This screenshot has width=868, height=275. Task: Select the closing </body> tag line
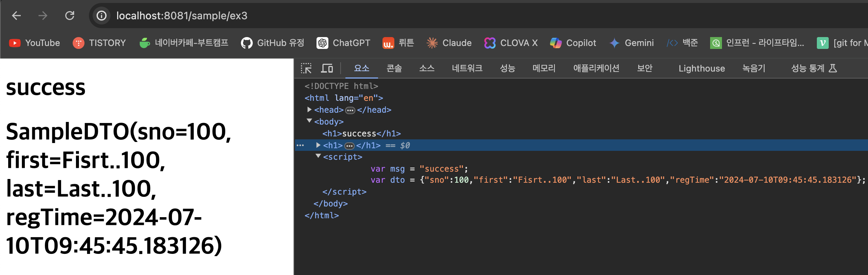point(331,204)
